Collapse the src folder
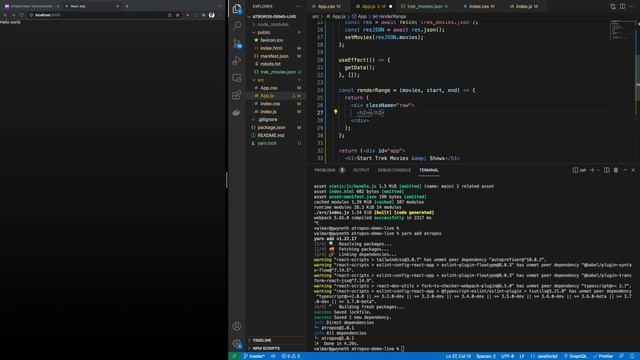The height and width of the screenshot is (360, 640). pyautogui.click(x=260, y=80)
